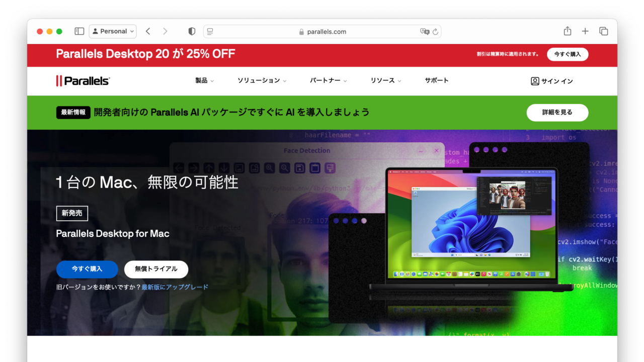Click the parallels.com address field
This screenshot has height=362, width=644.
click(323, 31)
